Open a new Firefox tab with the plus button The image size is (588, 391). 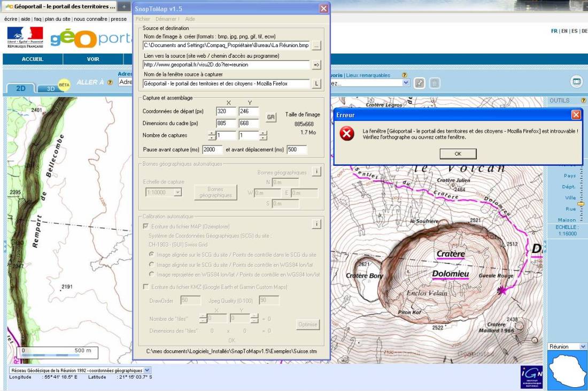pyautogui.click(x=124, y=6)
